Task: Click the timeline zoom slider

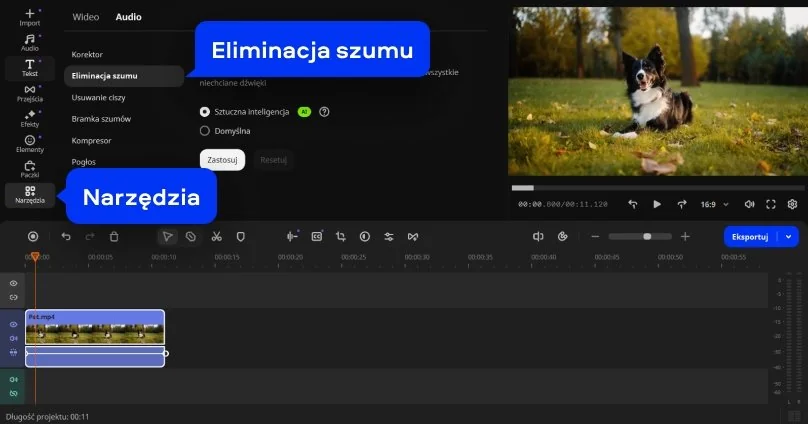Action: (640, 237)
